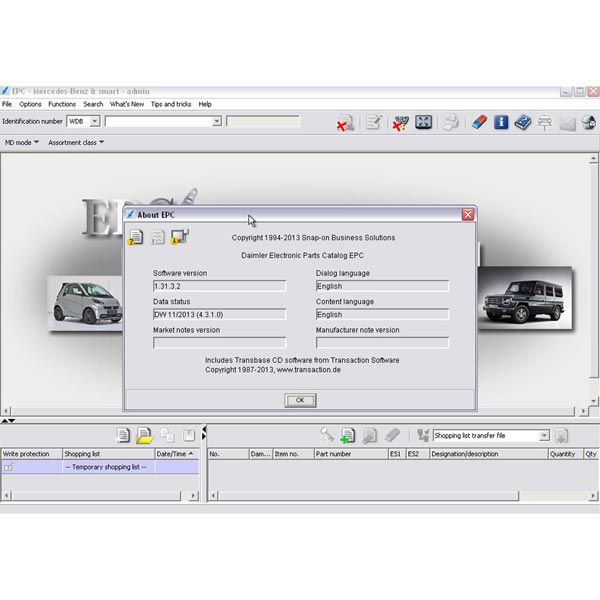Click the Shopping list column header
This screenshot has height=600, width=600.
pos(109,454)
